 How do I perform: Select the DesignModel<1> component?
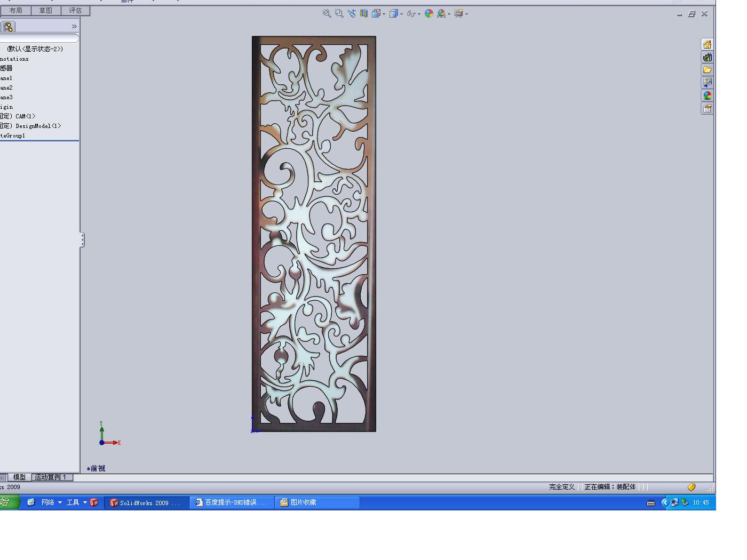(x=30, y=126)
